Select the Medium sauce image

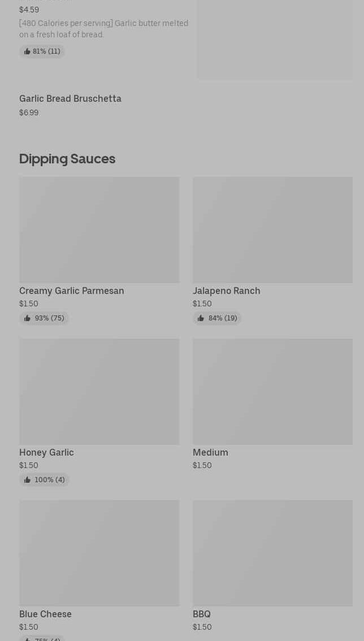(272, 391)
